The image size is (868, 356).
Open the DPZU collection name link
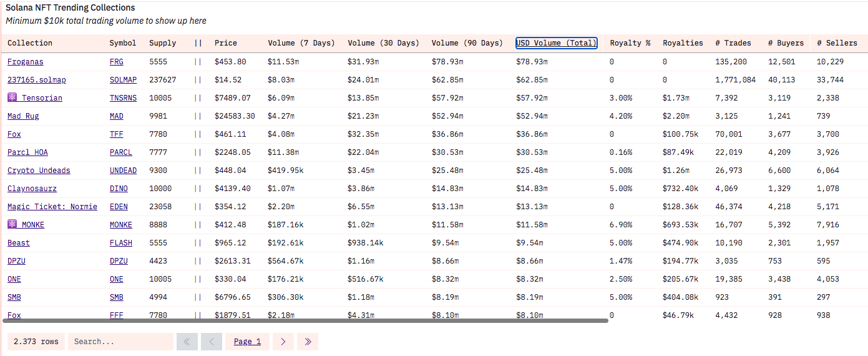pyautogui.click(x=16, y=261)
